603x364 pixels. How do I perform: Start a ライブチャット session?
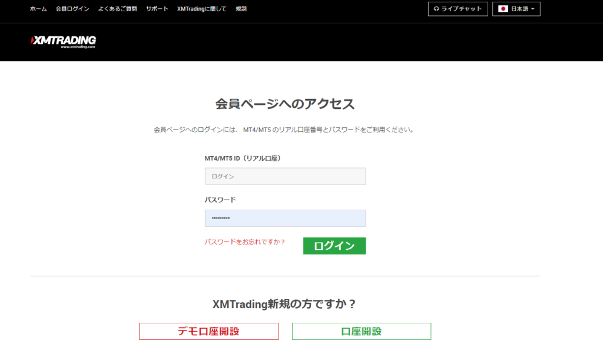click(458, 9)
